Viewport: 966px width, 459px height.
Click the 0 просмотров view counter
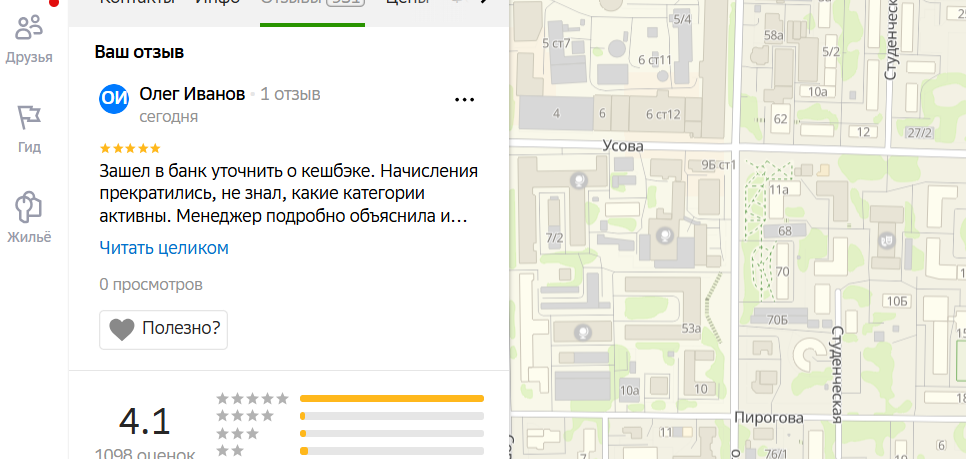click(x=151, y=285)
